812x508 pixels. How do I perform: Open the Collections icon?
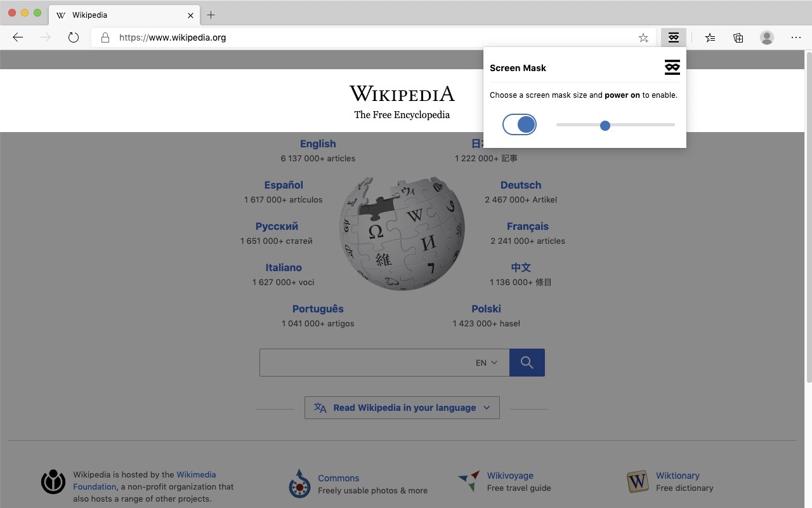[x=738, y=37]
